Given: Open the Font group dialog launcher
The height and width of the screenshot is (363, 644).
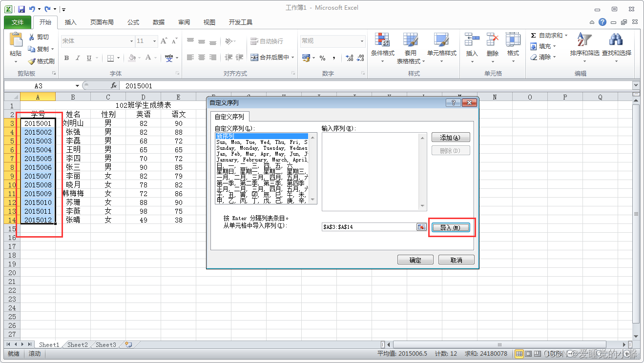Looking at the screenshot, I should coord(177,74).
